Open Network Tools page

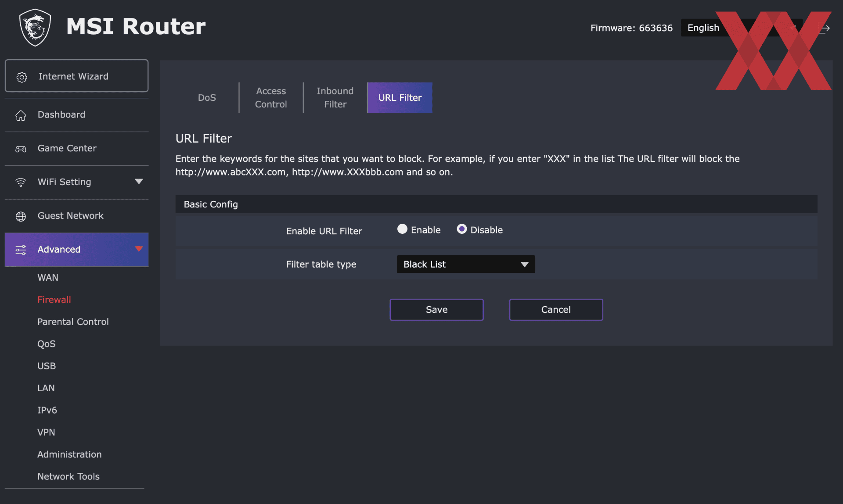[x=68, y=476]
